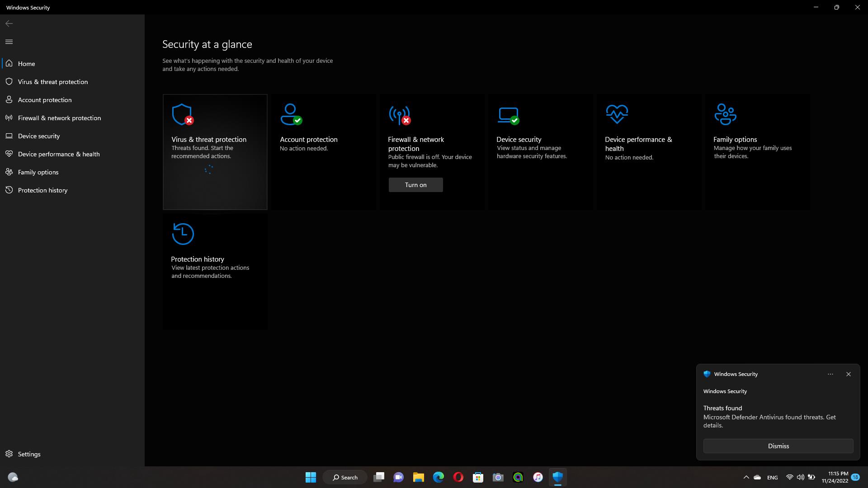Open Microsoft Edge from the taskbar
Viewport: 868px width, 488px height.
pyautogui.click(x=438, y=477)
